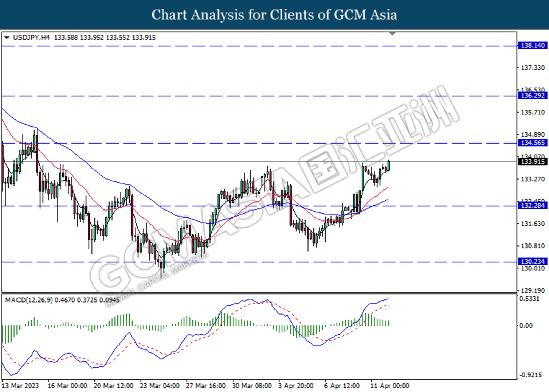Click the 3 Apr 20:00 time label
This screenshot has width=549, height=392.
[x=296, y=386]
